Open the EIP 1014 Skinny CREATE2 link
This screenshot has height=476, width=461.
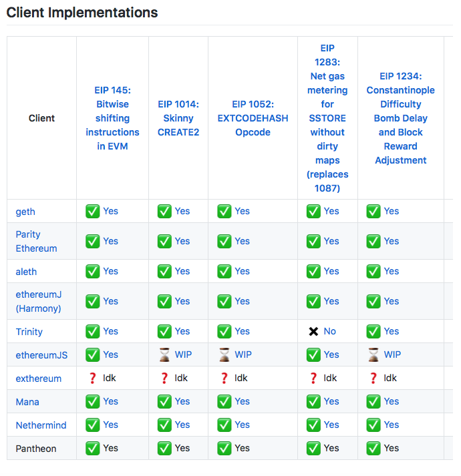(178, 118)
